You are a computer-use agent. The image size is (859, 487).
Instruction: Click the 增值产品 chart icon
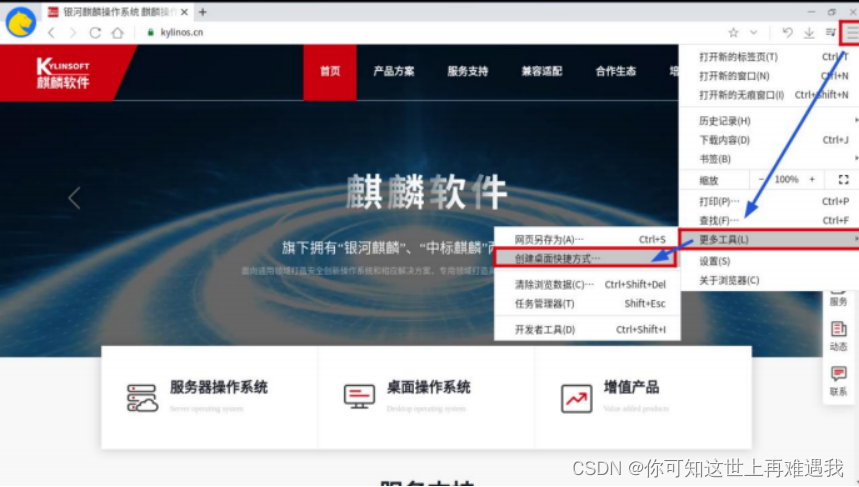pyautogui.click(x=576, y=398)
